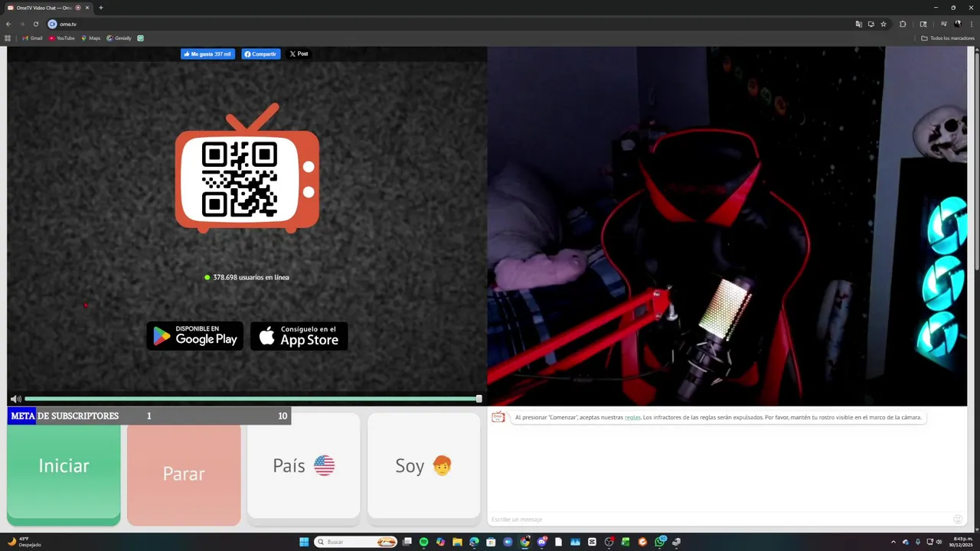Open the Chrome extensions puzzle icon
The width and height of the screenshot is (980, 551).
903,24
